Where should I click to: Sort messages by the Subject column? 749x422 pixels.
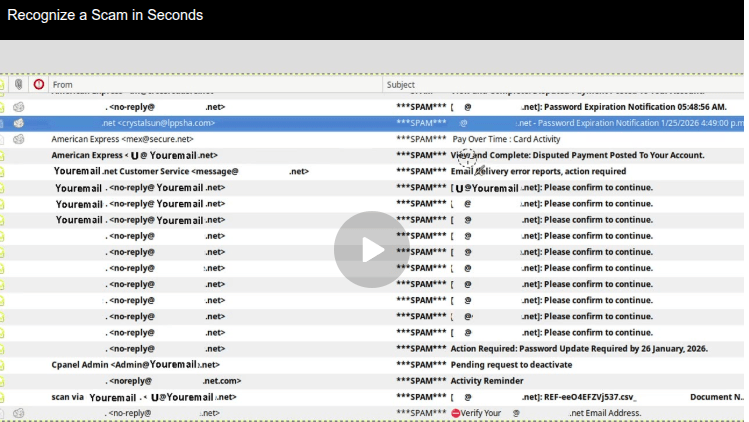pos(401,85)
